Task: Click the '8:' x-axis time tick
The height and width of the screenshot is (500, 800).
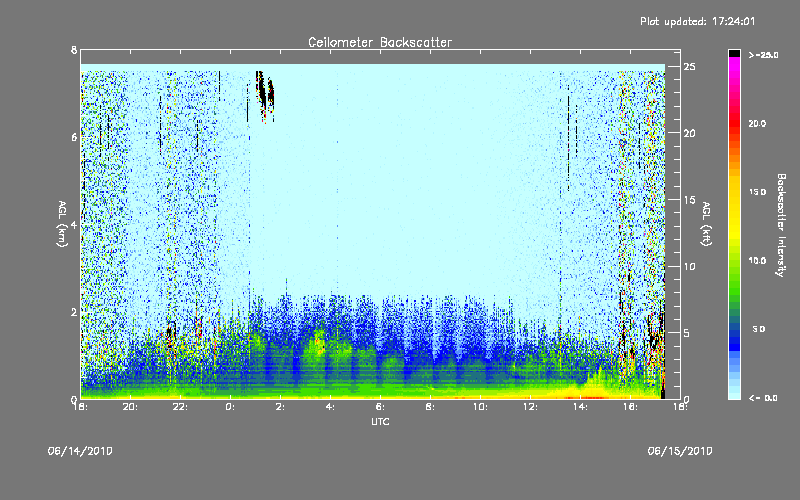Action: tap(430, 407)
